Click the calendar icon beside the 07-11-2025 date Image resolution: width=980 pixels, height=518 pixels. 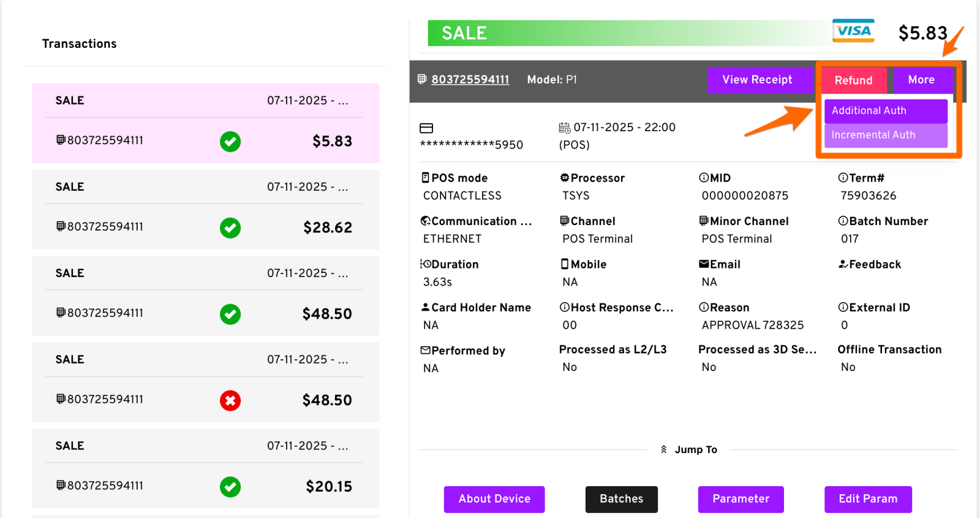[x=564, y=128]
